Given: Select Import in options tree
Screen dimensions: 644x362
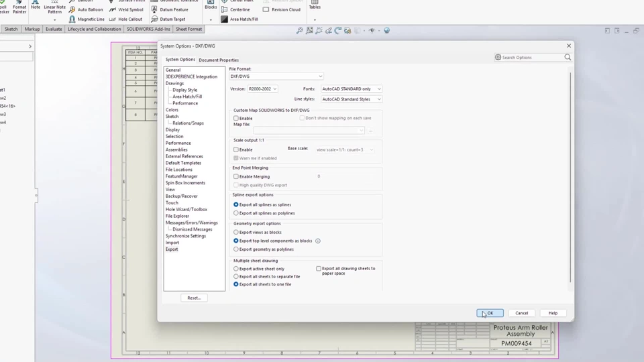Looking at the screenshot, I should tap(172, 243).
